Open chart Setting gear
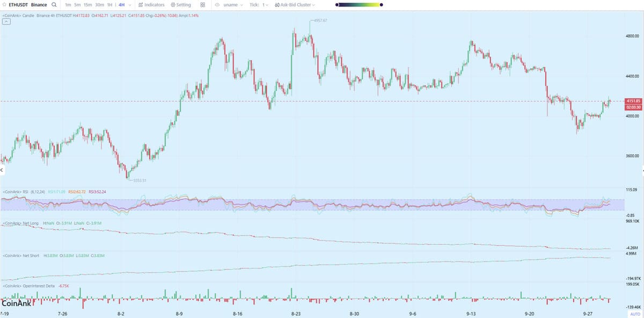644x318 pixels. 180,5
